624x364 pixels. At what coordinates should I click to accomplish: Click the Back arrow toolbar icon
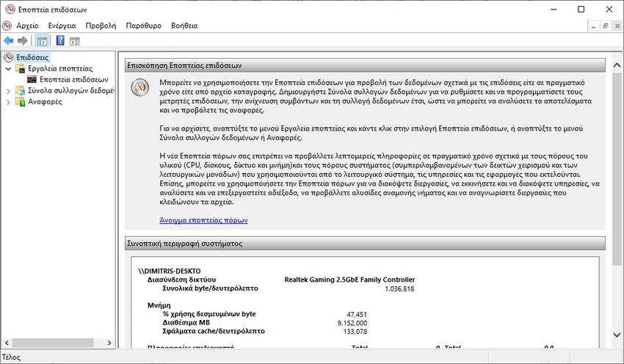tap(8, 40)
